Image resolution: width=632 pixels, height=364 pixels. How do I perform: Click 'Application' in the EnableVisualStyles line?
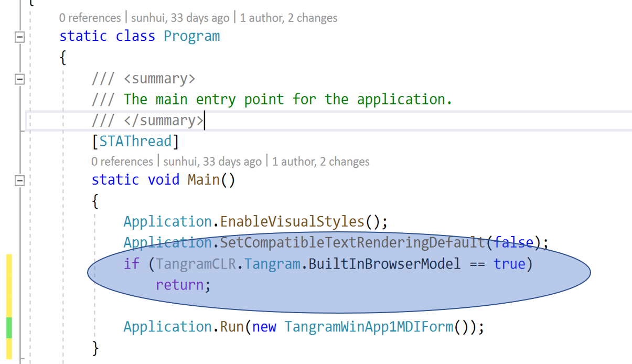(167, 221)
